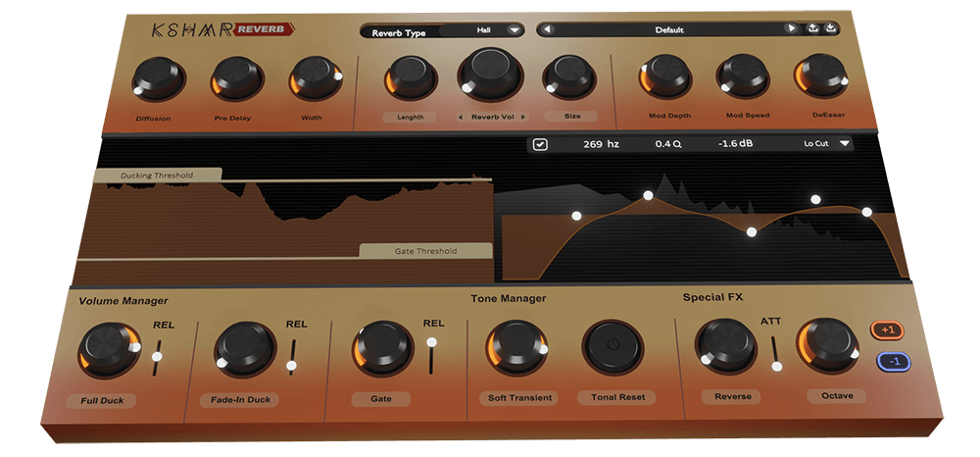This screenshot has height=457, width=980.
Task: Click the Gate knob
Action: [x=382, y=347]
